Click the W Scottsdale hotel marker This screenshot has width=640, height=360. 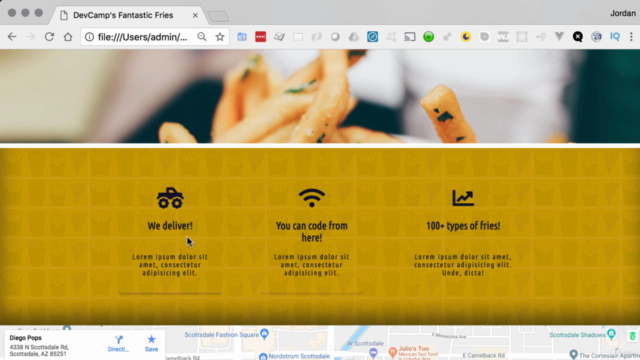coord(373,352)
